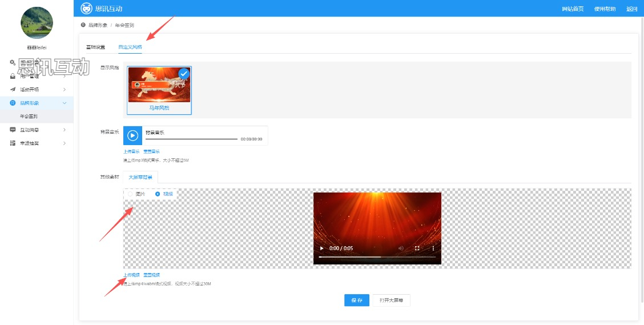Screen dimensions: 644x325
Task: Open the 大屏幕背景 tab
Action: click(x=140, y=177)
